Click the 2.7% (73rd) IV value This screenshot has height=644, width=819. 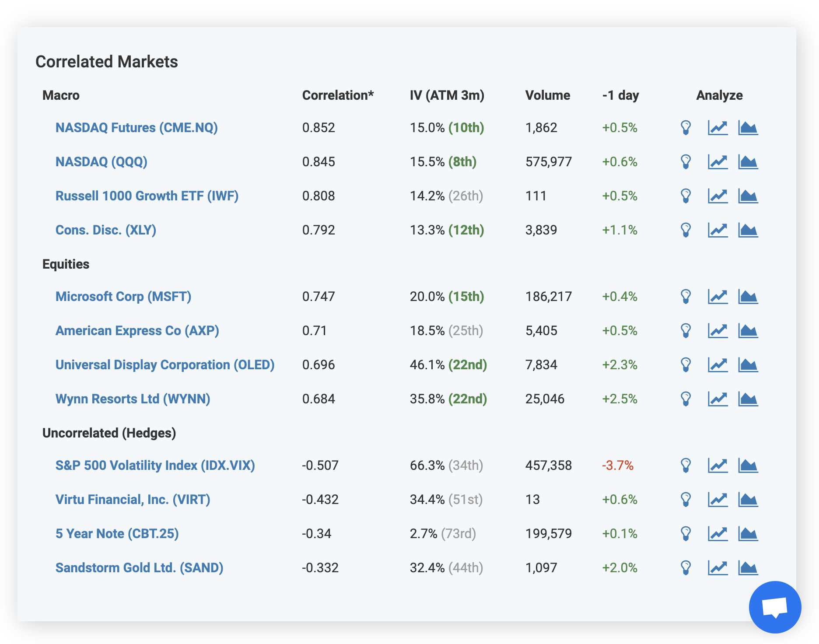click(443, 534)
